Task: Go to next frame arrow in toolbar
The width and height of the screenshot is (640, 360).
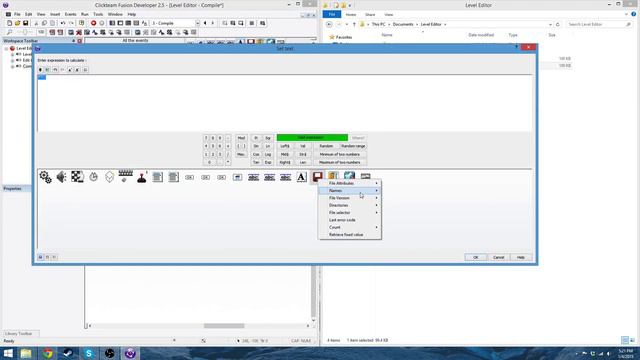Action: pos(213,23)
